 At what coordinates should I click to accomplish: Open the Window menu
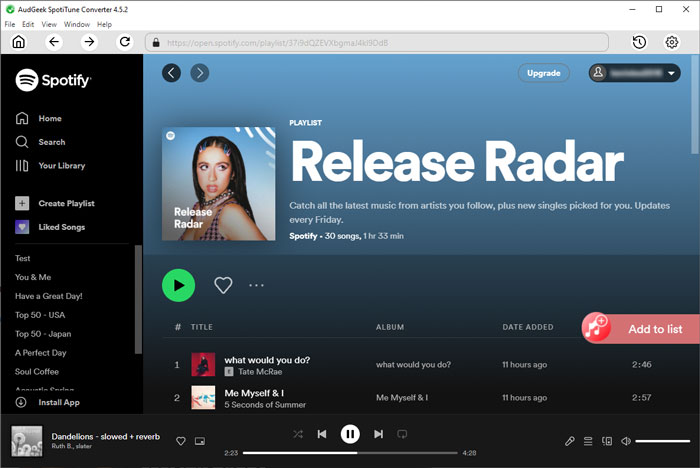coord(77,24)
